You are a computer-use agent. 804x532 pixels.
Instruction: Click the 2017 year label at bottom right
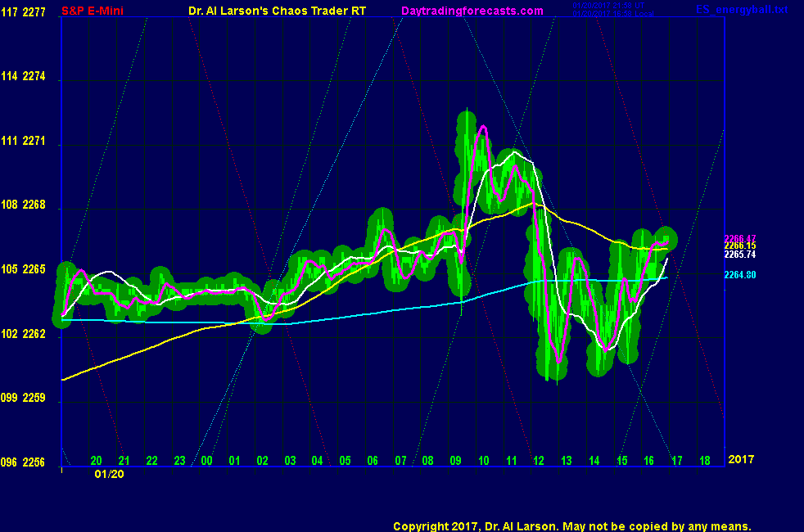(x=742, y=460)
